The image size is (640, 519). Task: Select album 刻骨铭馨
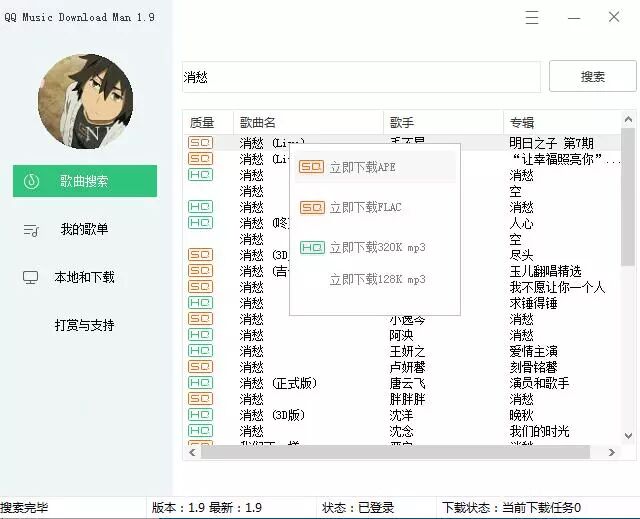(533, 367)
